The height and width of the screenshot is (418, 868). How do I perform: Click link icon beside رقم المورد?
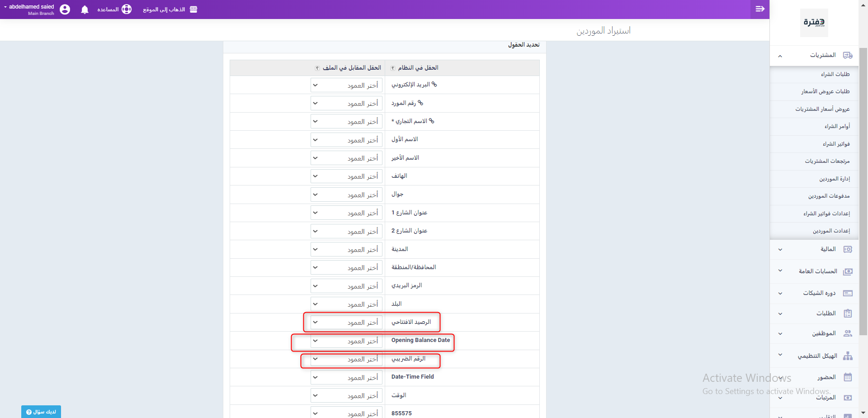pos(420,103)
